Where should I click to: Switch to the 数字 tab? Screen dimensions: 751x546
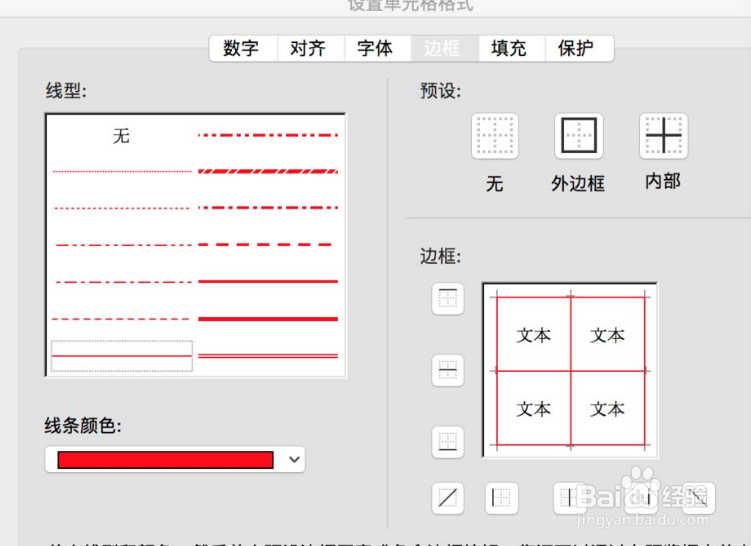(x=241, y=48)
